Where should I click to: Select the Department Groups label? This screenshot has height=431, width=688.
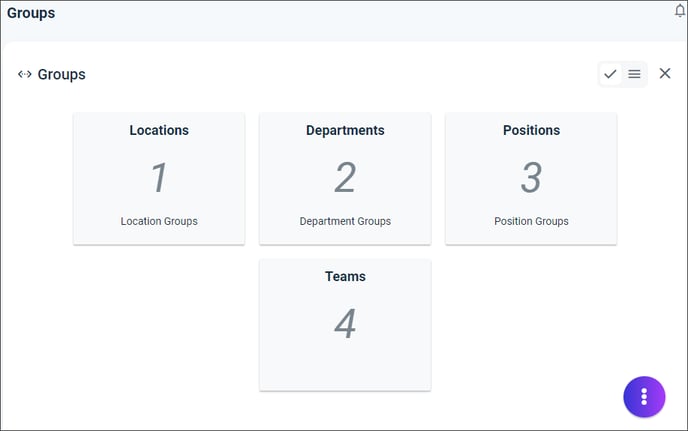(345, 221)
